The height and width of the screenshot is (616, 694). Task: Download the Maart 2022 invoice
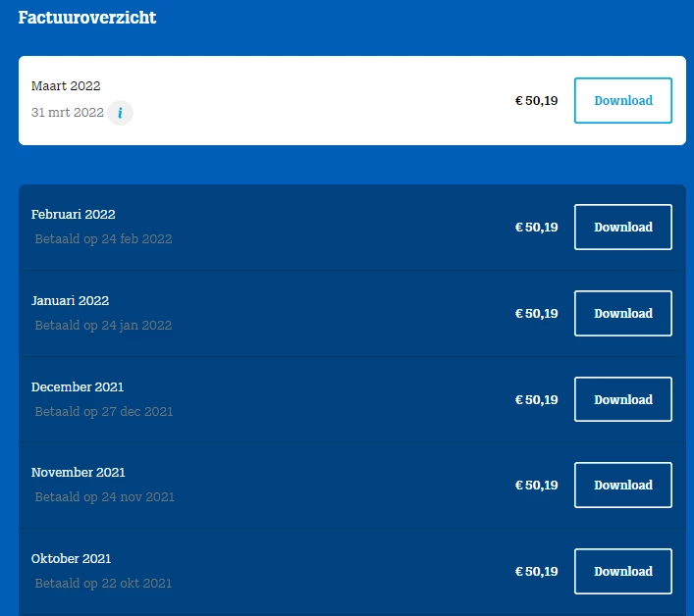(x=623, y=100)
